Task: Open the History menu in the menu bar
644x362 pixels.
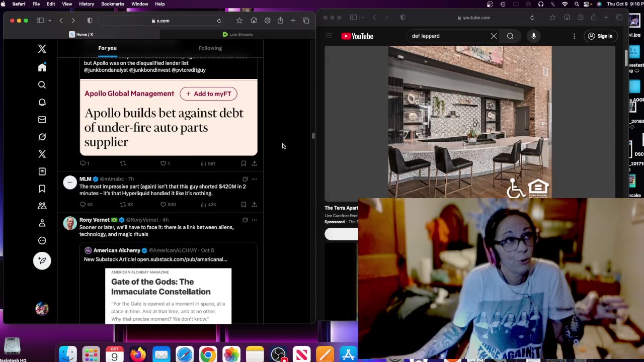Action: click(x=87, y=4)
